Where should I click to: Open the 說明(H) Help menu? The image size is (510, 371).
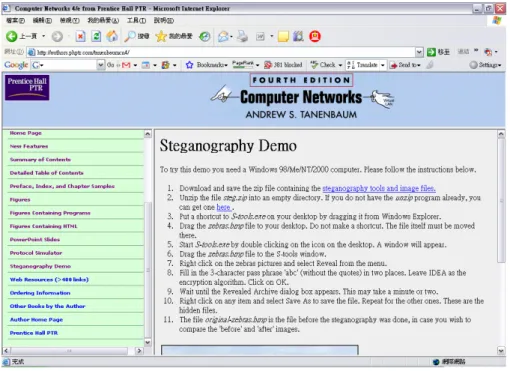point(164,21)
